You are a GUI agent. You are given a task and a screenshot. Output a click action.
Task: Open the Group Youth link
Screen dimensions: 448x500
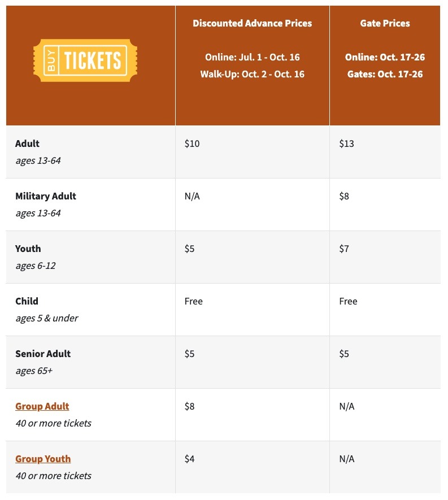pos(43,459)
